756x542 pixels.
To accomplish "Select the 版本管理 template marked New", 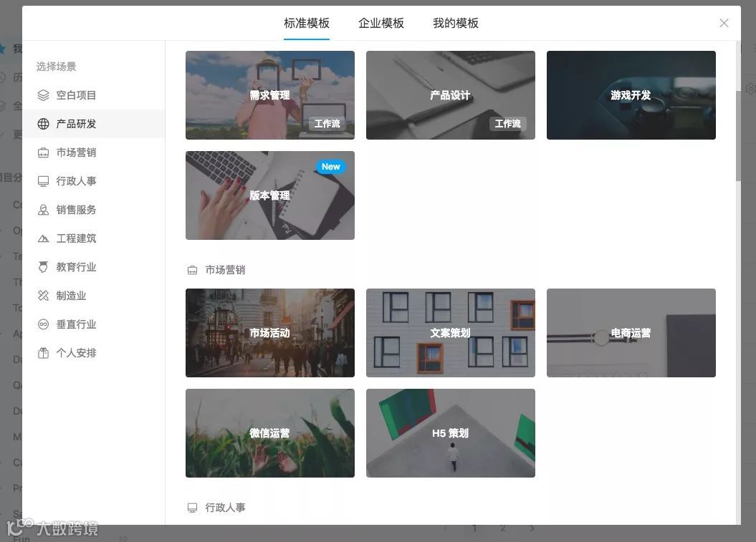I will coord(270,195).
